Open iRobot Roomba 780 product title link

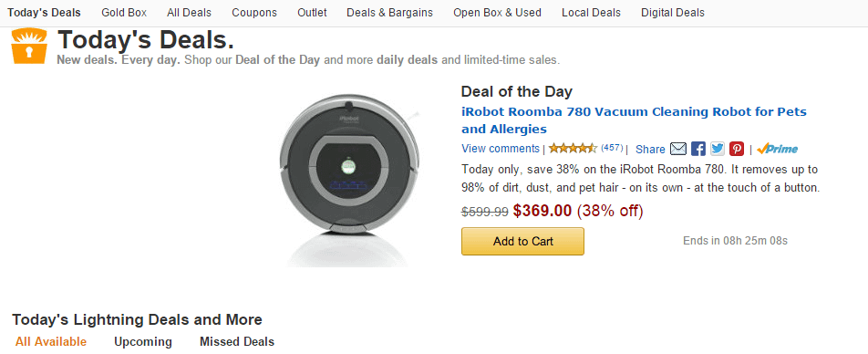click(x=634, y=120)
